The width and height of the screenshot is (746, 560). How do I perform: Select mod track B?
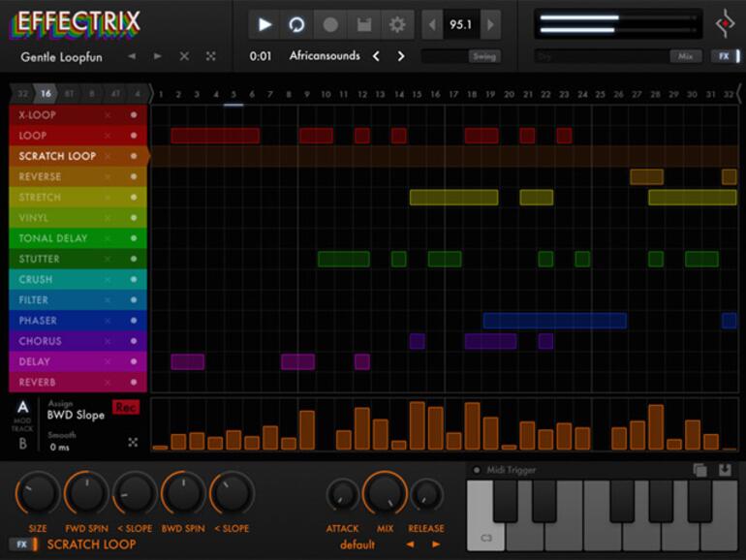(22, 444)
